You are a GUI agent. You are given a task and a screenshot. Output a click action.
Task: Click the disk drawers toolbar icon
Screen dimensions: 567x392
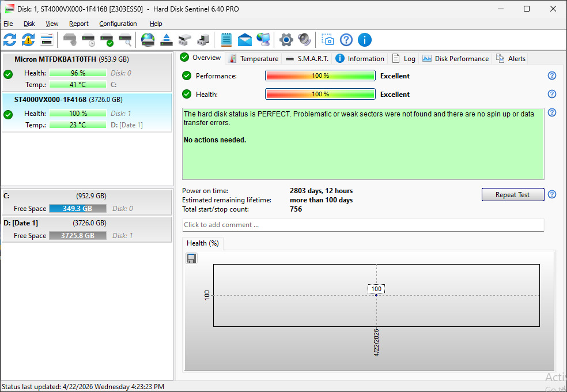coord(185,40)
